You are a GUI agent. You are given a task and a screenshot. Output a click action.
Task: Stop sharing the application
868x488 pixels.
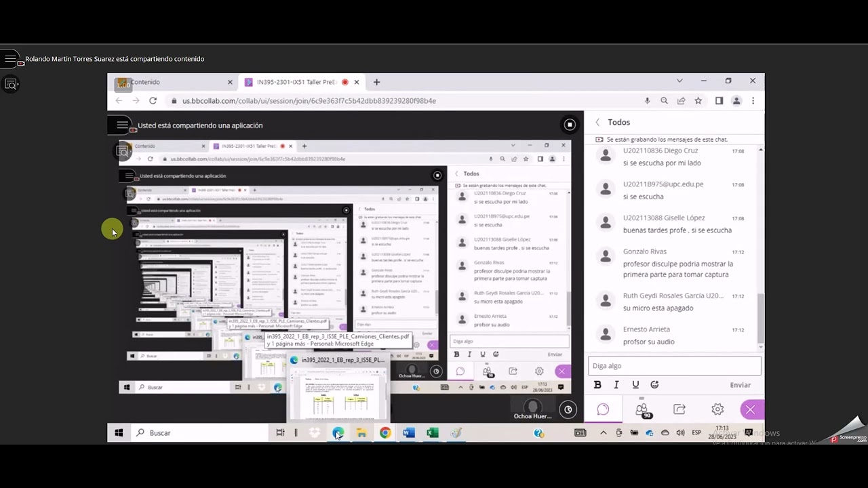(570, 125)
